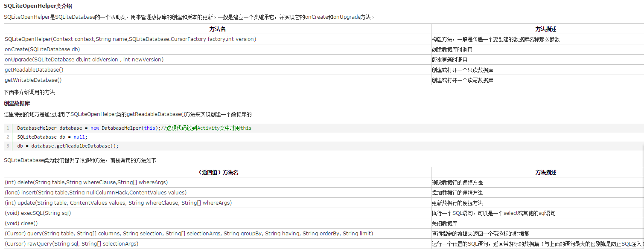Click the '运行一个预置的SQL语句' description cell
The image size is (644, 249).
[538, 244]
